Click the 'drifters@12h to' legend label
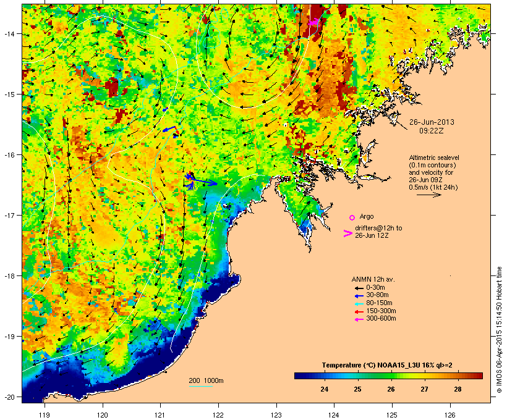Image resolution: width=507 pixels, height=420 pixels. pyautogui.click(x=378, y=228)
